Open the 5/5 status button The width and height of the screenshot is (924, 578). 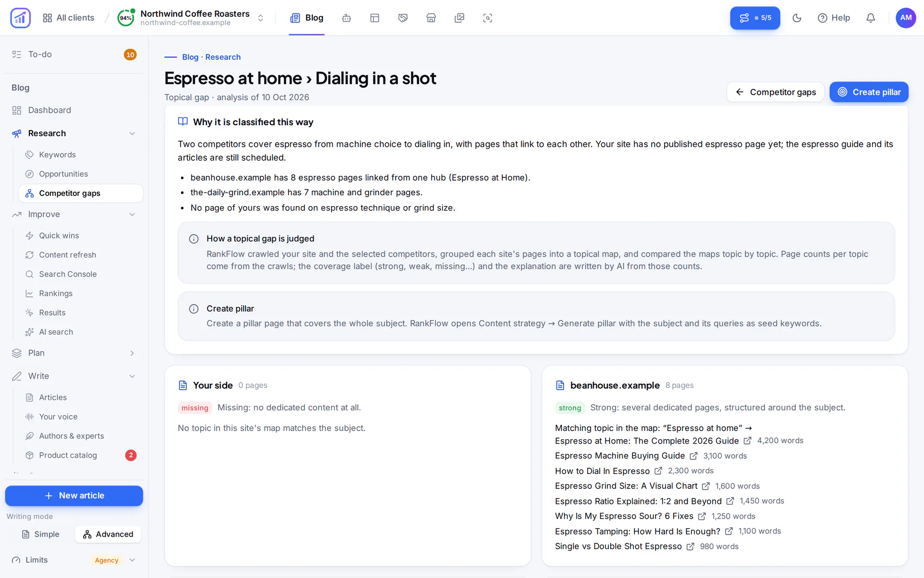755,18
